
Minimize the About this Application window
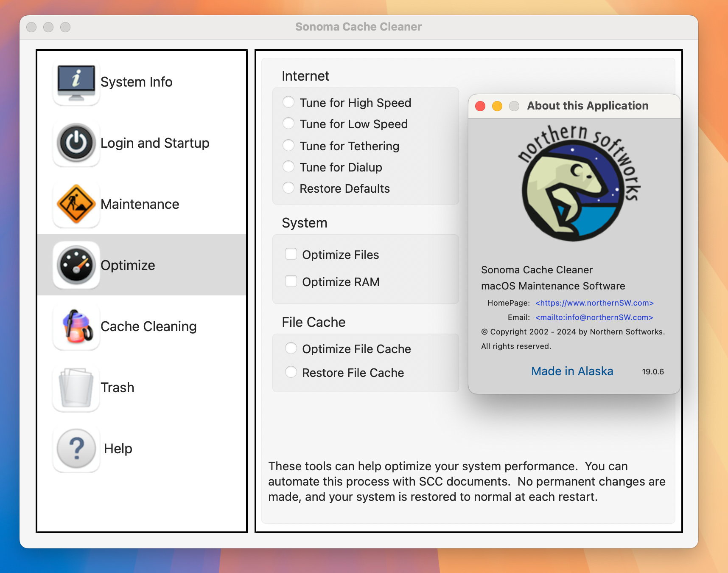point(497,106)
